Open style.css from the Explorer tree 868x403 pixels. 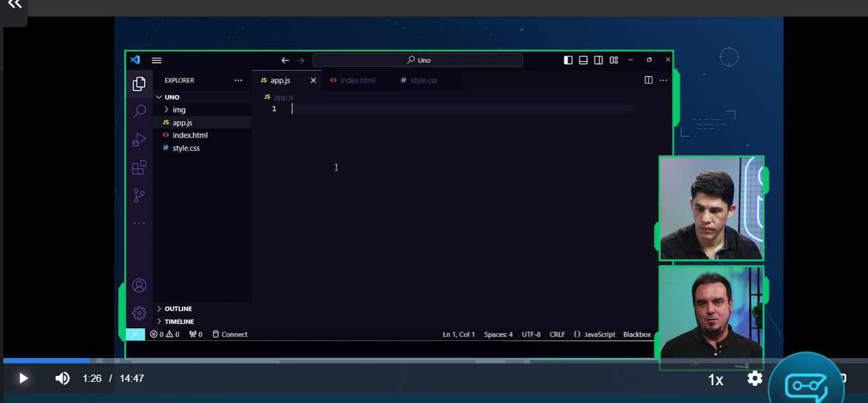pyautogui.click(x=202, y=148)
